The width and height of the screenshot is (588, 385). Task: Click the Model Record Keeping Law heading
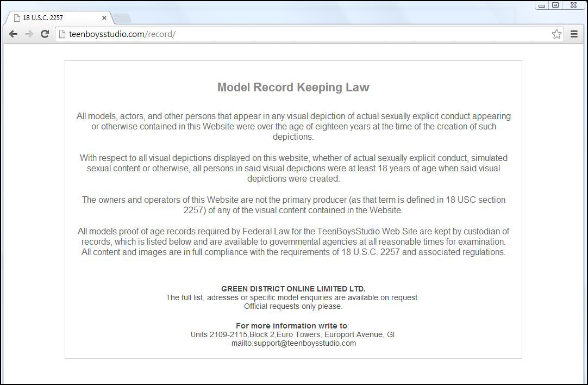point(293,87)
